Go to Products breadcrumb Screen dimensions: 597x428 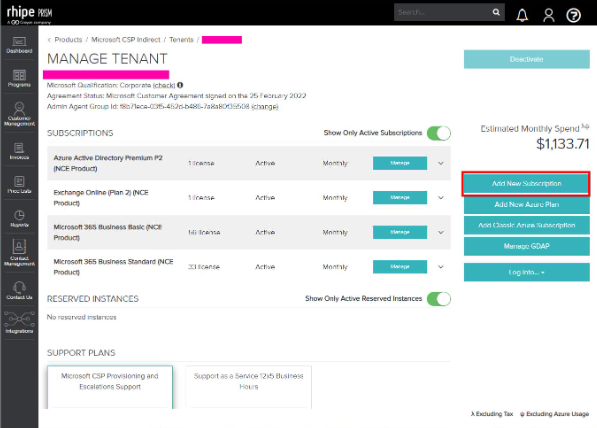(68, 40)
